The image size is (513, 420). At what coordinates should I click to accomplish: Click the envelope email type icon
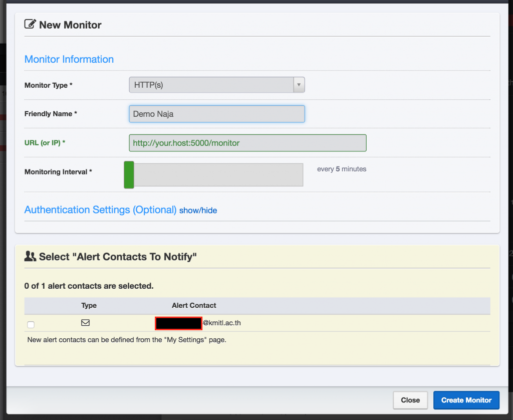[x=85, y=323]
